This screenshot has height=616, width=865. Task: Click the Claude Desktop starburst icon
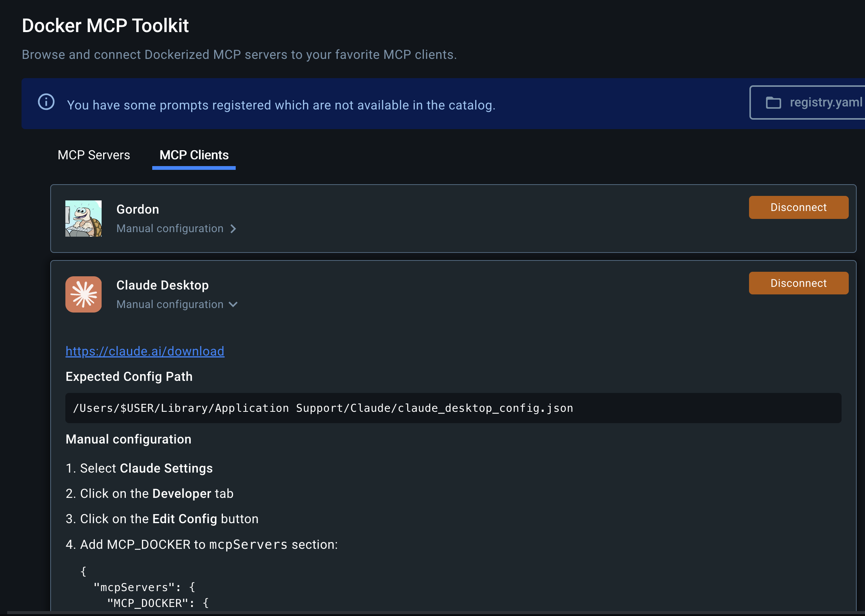click(83, 294)
